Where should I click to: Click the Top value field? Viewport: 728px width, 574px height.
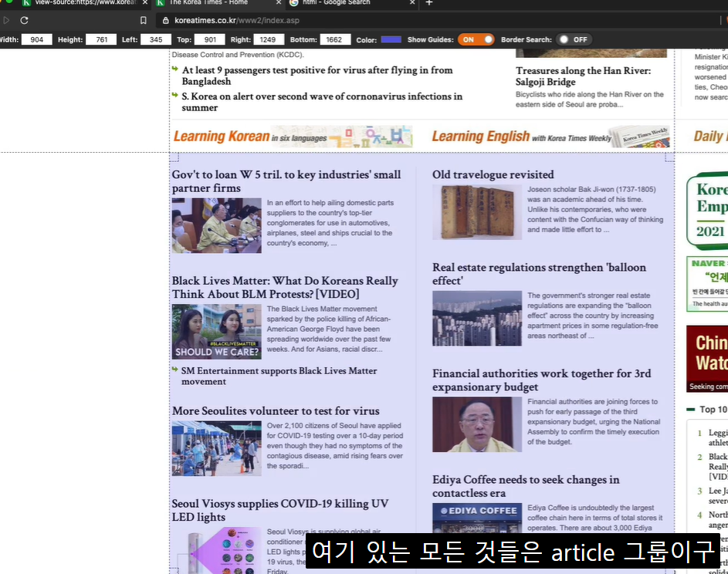(210, 39)
